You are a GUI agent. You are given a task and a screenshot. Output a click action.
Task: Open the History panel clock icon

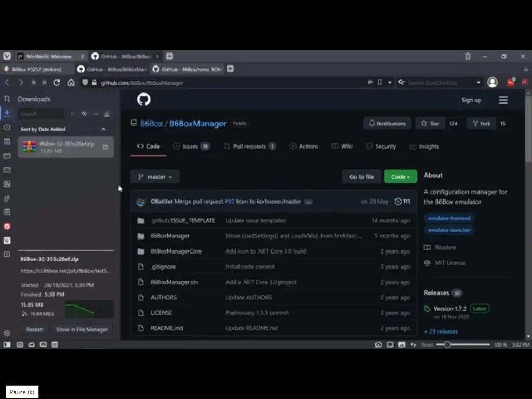point(7,127)
